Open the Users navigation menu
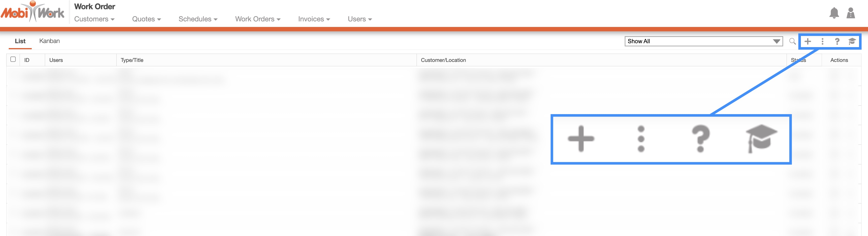The width and height of the screenshot is (868, 236). tap(360, 19)
